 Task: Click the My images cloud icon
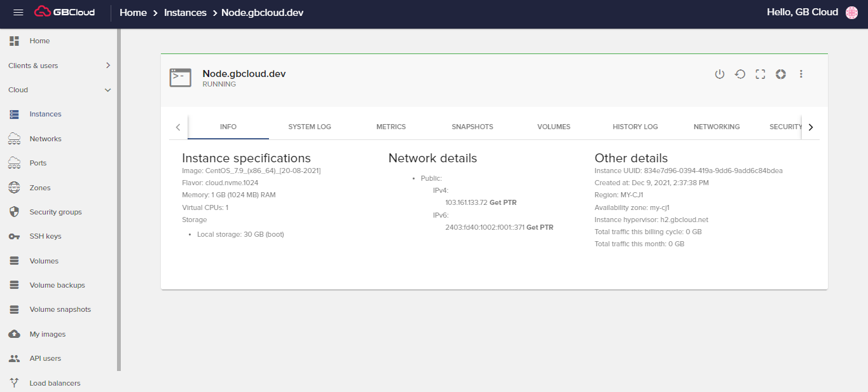[x=14, y=333]
